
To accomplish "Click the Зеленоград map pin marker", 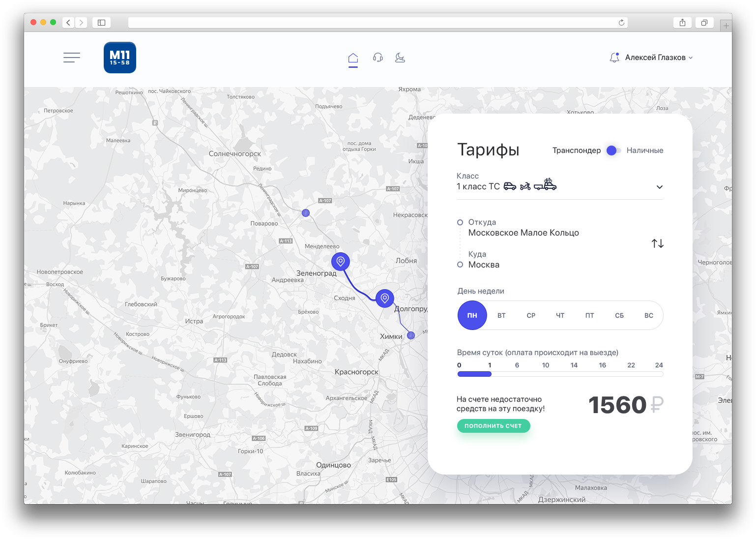I will [x=341, y=262].
